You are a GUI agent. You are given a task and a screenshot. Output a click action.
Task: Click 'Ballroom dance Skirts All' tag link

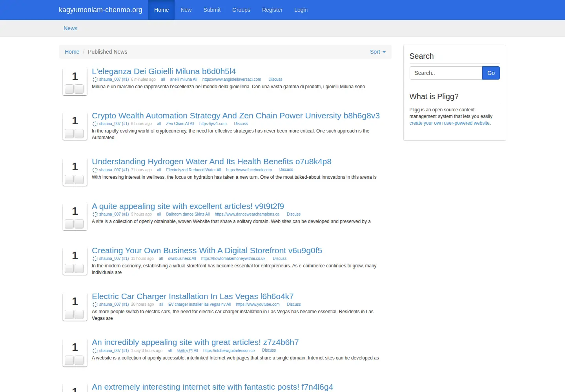pyautogui.click(x=188, y=214)
